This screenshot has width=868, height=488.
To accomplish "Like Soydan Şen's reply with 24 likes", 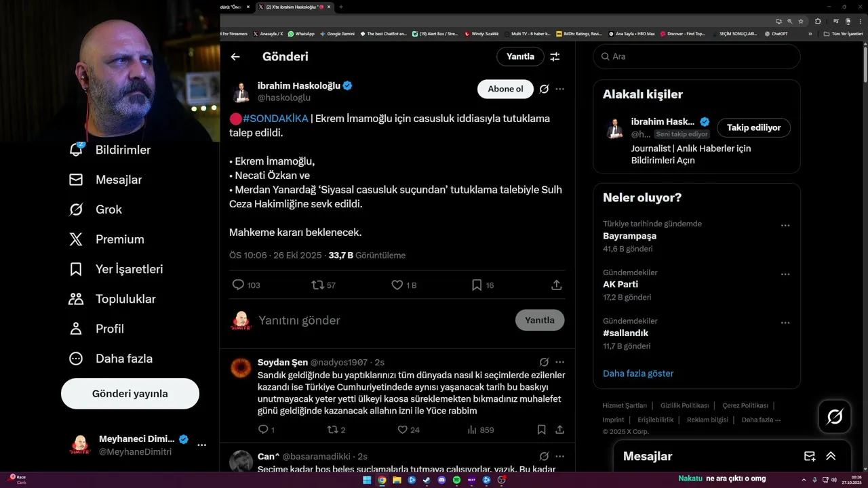I will click(402, 430).
